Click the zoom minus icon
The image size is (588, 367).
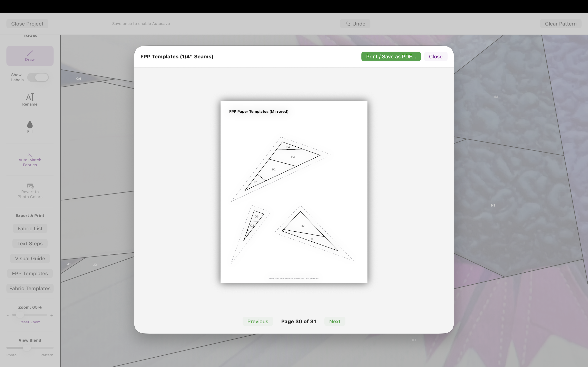click(8, 315)
